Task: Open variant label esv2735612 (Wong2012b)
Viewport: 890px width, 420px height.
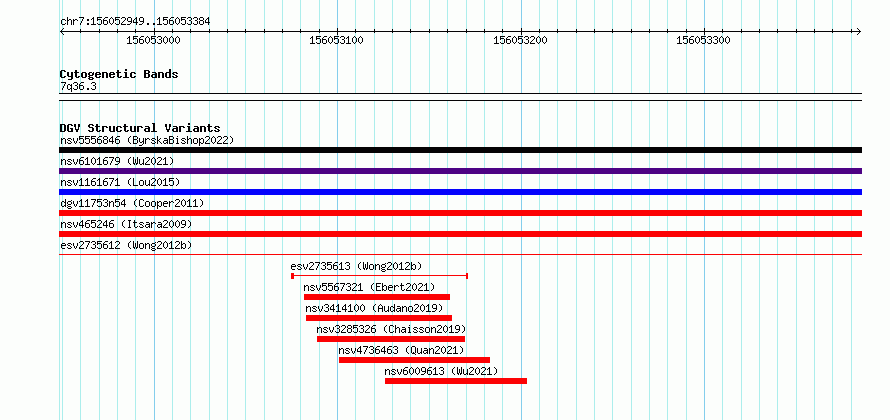Action: (x=126, y=245)
